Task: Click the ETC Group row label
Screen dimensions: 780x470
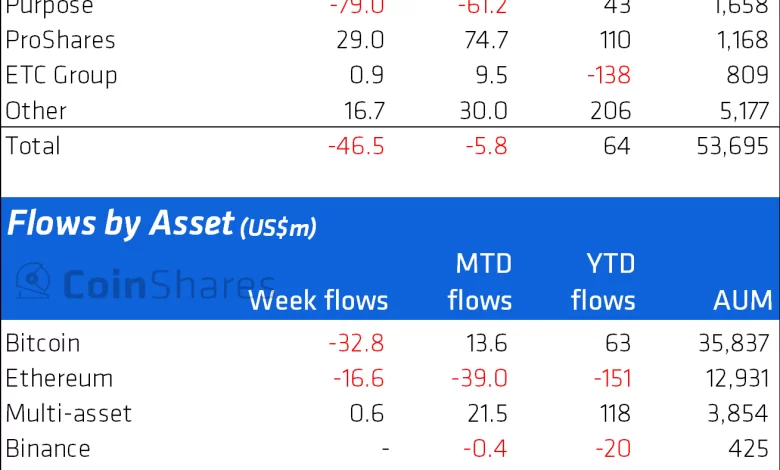Action: pos(61,75)
